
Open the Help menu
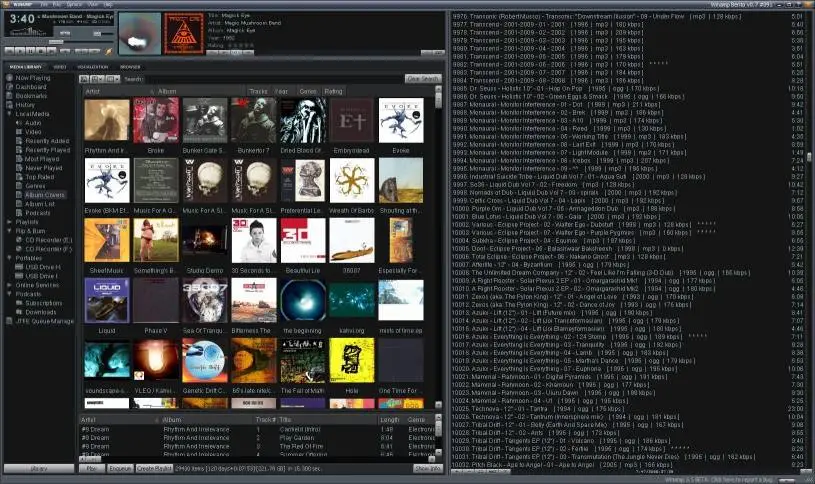pyautogui.click(x=108, y=4)
